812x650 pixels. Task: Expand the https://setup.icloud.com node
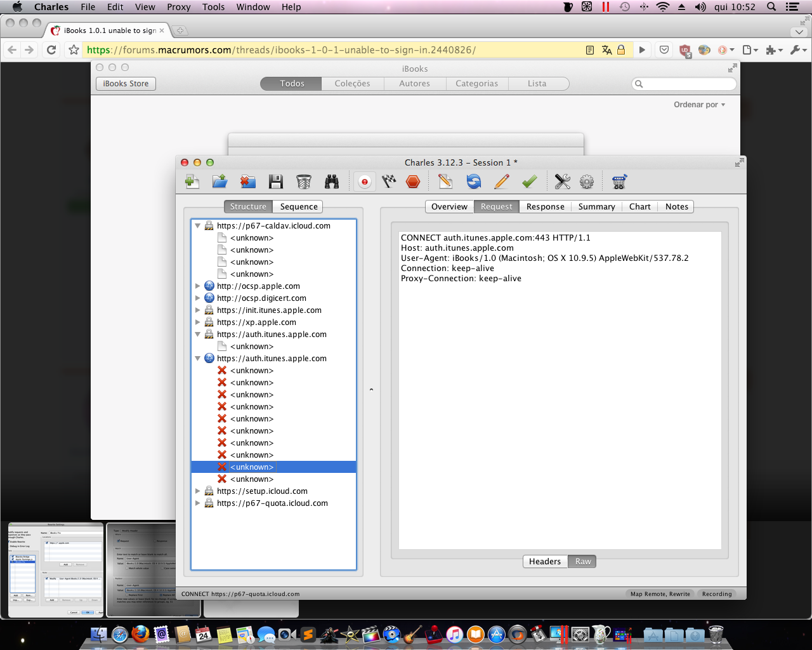point(198,491)
